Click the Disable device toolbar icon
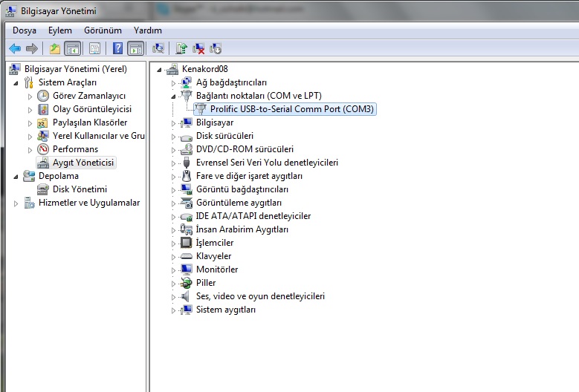This screenshot has height=392, width=579. click(216, 48)
